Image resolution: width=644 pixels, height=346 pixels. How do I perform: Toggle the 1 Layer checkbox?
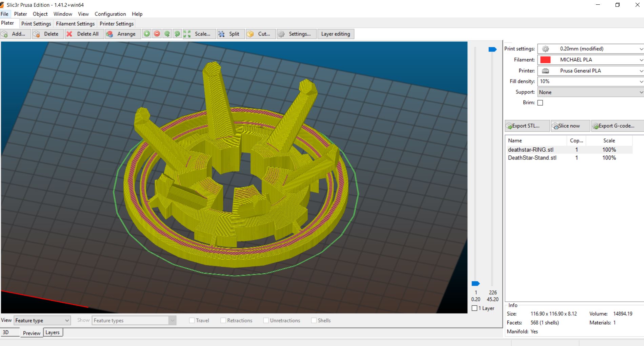click(x=475, y=308)
